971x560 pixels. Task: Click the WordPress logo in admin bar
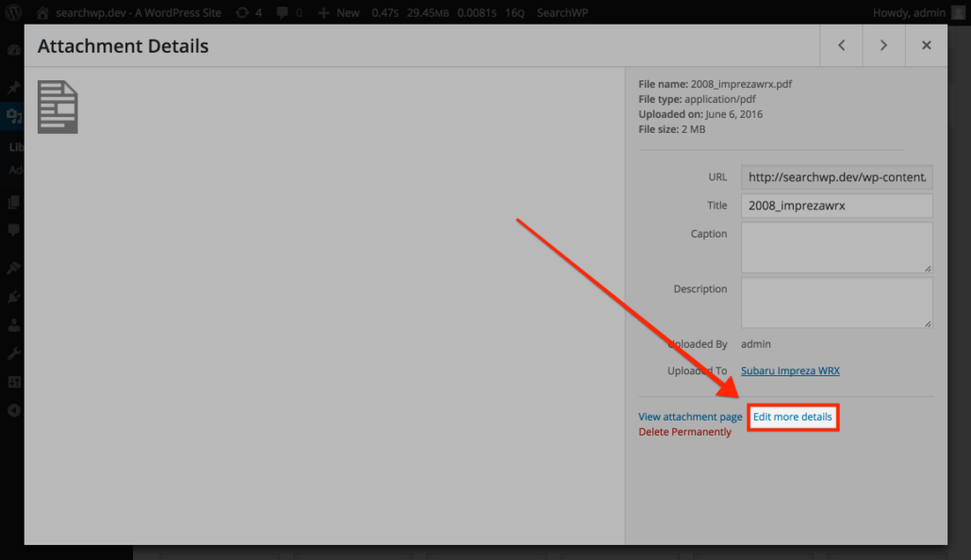[x=13, y=12]
